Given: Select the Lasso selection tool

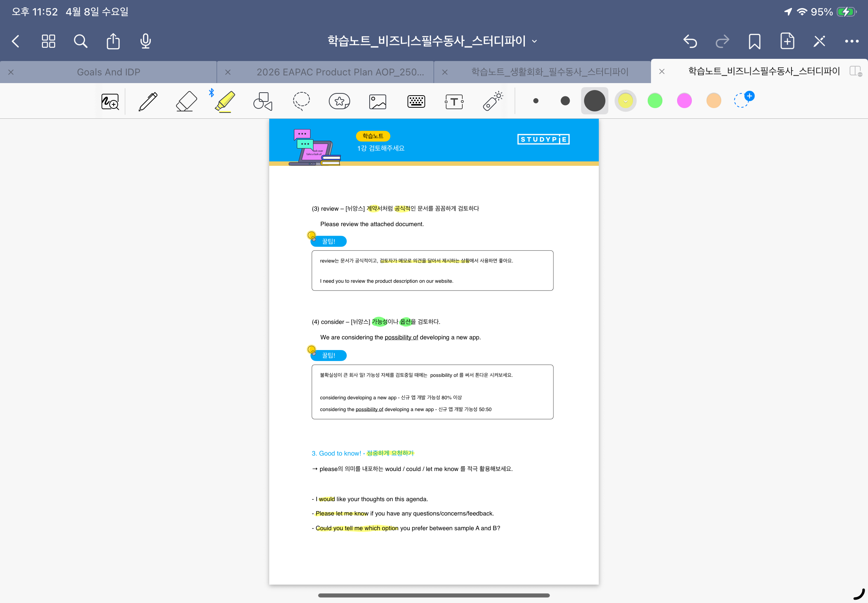Looking at the screenshot, I should 301,101.
